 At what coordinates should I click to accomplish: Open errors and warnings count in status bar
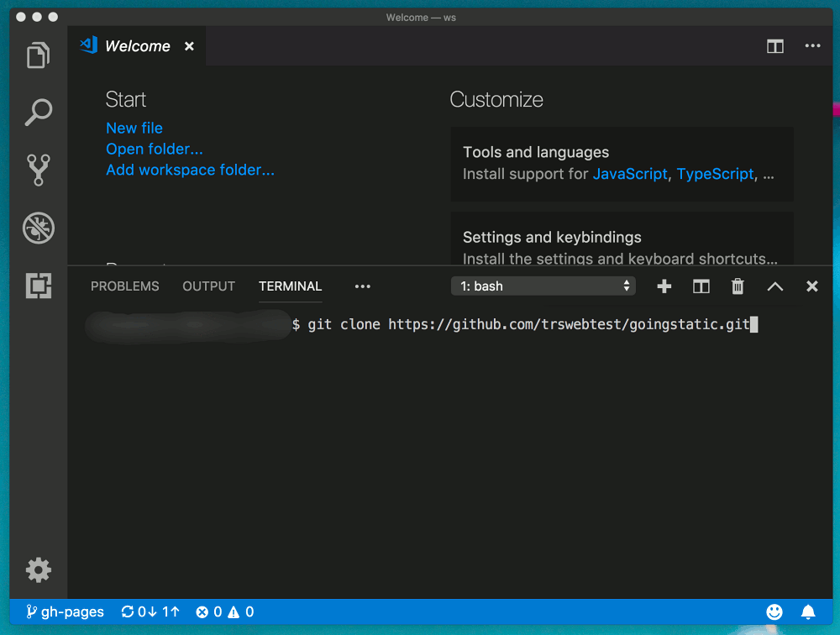[x=225, y=612]
